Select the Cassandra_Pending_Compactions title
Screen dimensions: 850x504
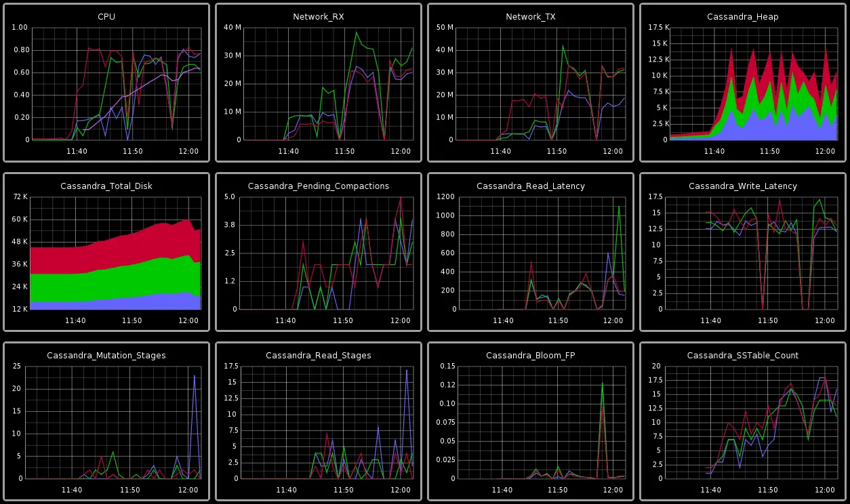[319, 186]
